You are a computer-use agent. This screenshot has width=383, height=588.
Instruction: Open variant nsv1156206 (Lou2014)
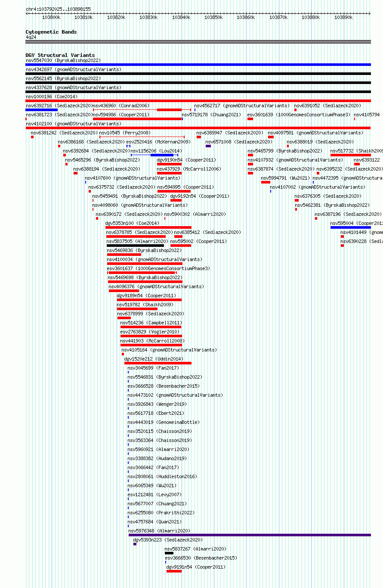156,151
